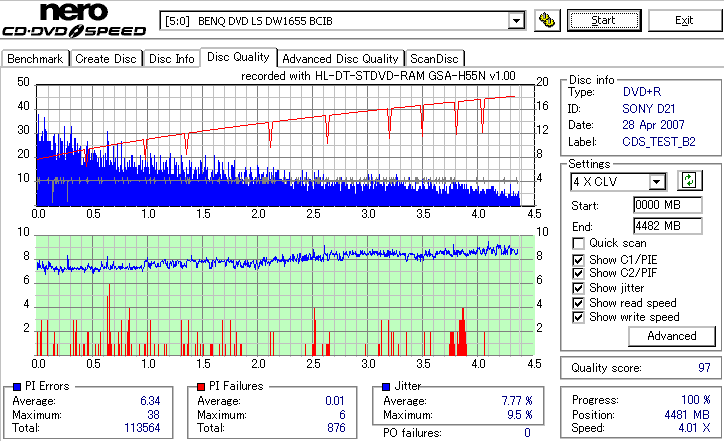Toggle Show write speed checkbox

click(x=578, y=317)
